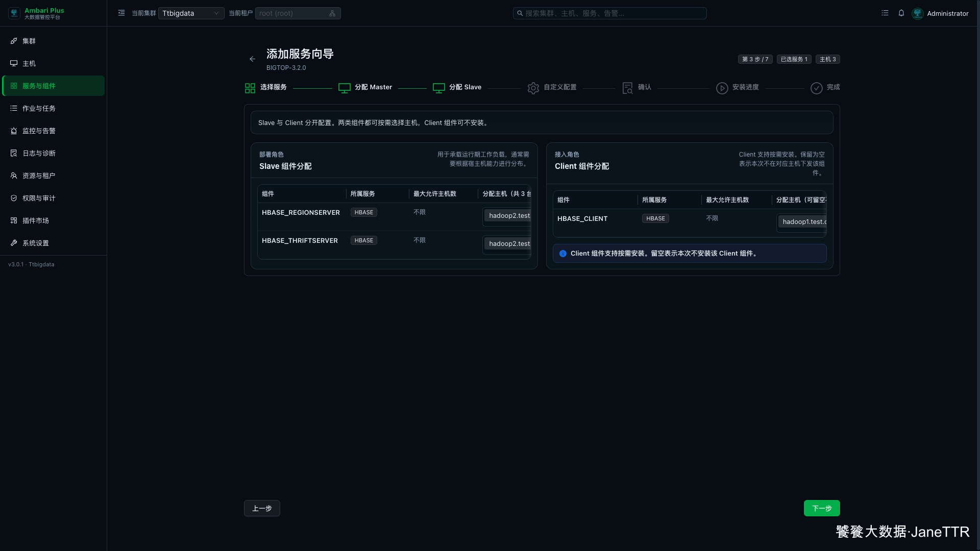
Task: Click the 所属服务 header in Client table
Action: [x=654, y=200]
